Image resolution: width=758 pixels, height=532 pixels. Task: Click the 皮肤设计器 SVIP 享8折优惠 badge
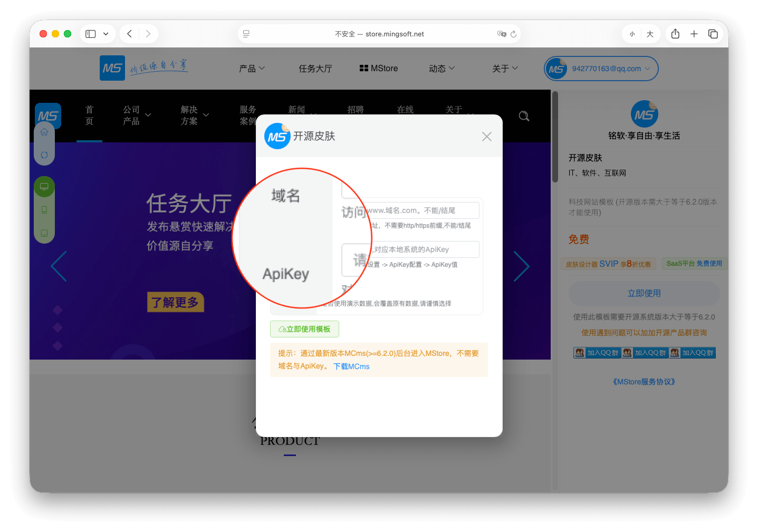[x=608, y=264]
